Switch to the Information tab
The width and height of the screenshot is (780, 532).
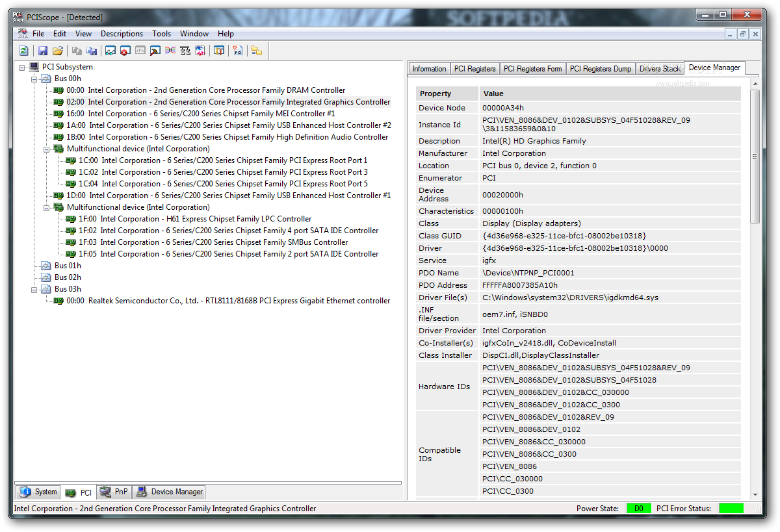[429, 69]
